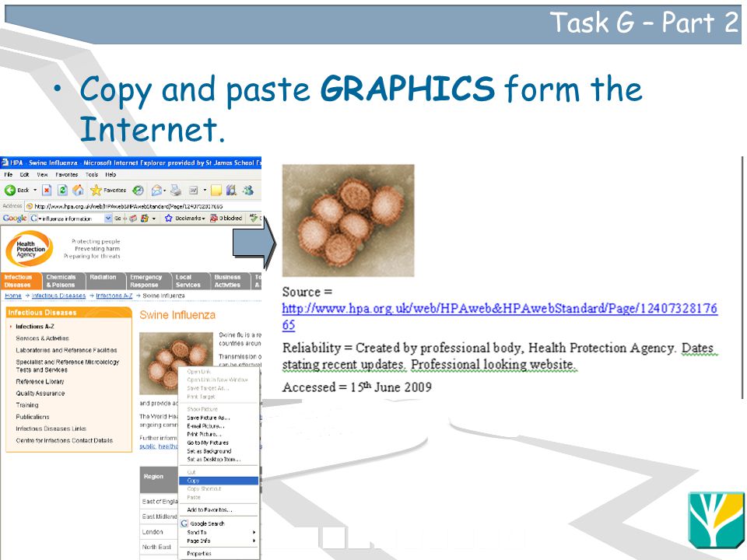The image size is (747, 560).
Task: Choose Google Search in context menu
Action: 219,523
